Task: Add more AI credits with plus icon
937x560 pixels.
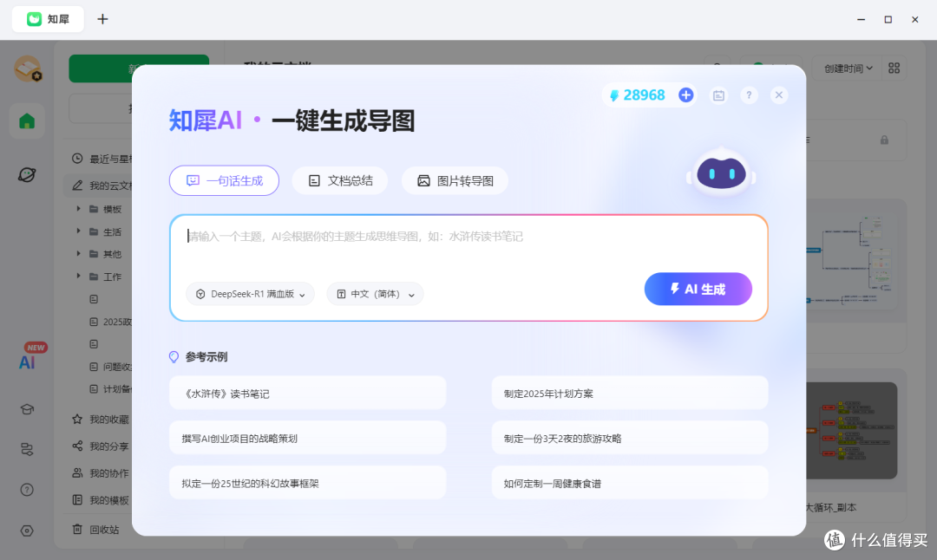Action: coord(686,95)
